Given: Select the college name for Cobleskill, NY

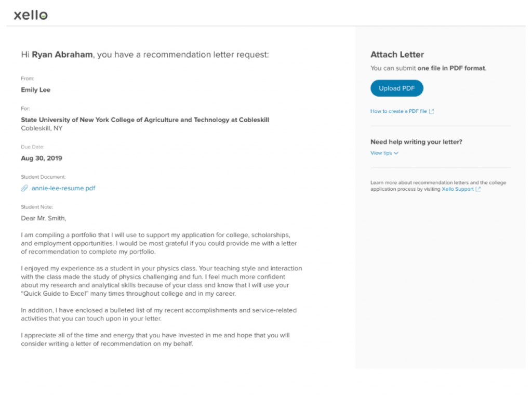Looking at the screenshot, I should click(144, 120).
